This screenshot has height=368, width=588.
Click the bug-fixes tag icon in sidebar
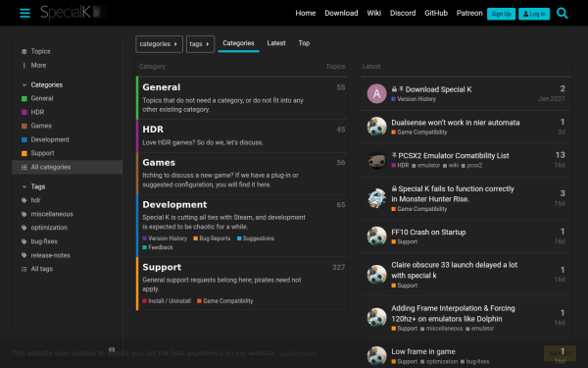pyautogui.click(x=24, y=241)
